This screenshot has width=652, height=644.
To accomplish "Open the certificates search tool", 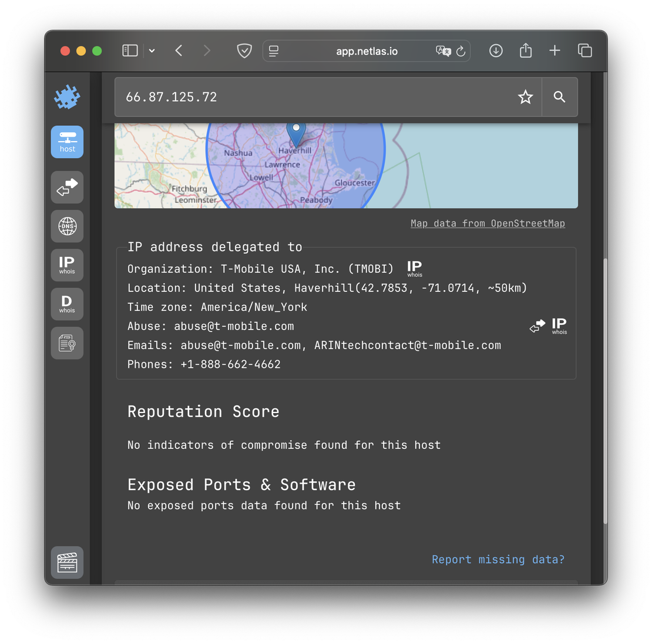I will tap(67, 343).
